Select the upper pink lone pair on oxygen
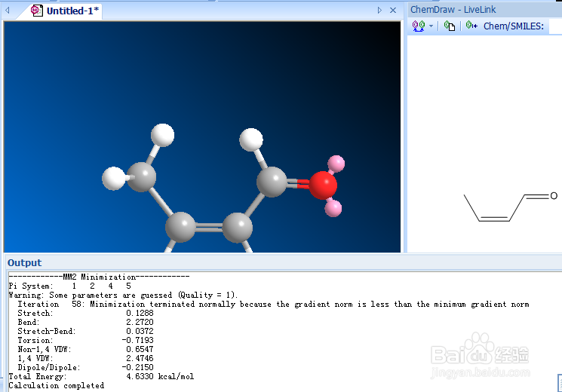This screenshot has height=392, width=562. click(336, 164)
